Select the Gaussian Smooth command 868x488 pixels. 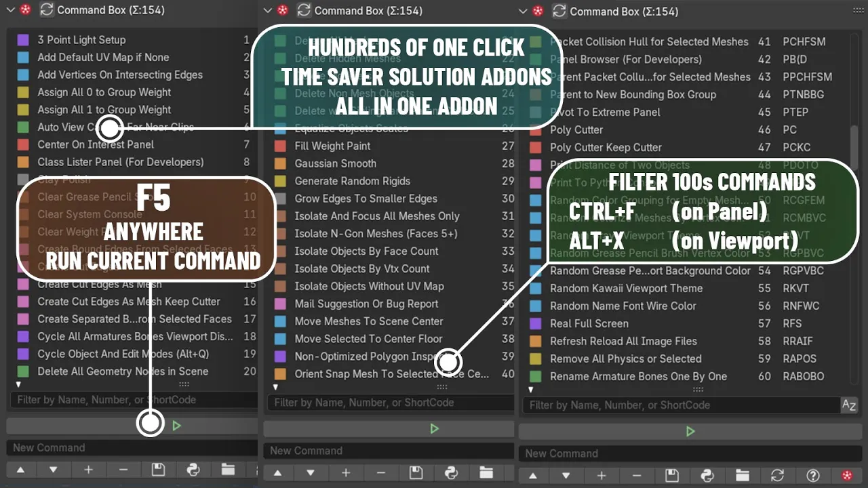coord(335,163)
